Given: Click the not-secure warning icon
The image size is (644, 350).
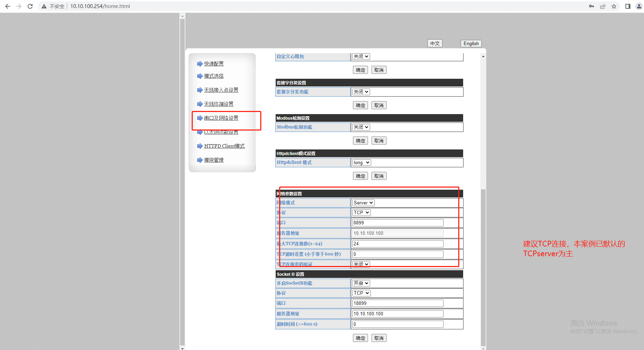Looking at the screenshot, I should pyautogui.click(x=44, y=6).
